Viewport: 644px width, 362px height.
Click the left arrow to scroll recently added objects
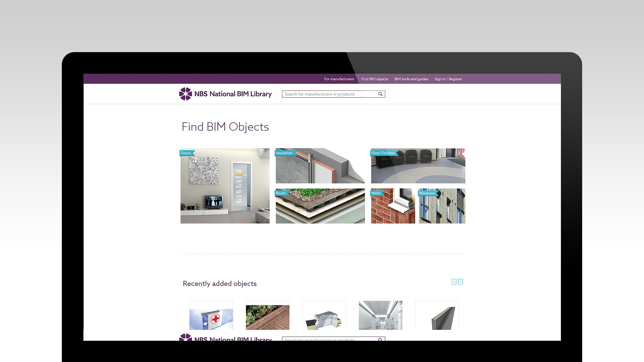454,282
